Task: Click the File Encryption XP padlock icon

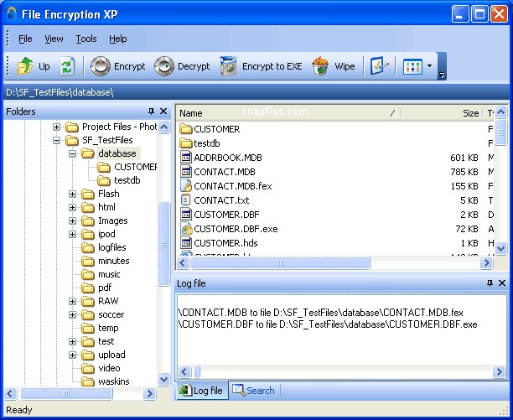Action: click(12, 13)
